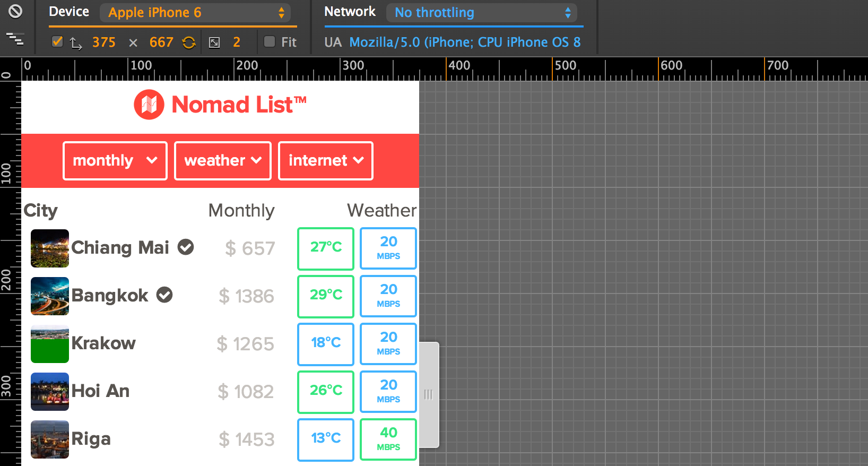Click the 13°C weather badge

click(326, 439)
